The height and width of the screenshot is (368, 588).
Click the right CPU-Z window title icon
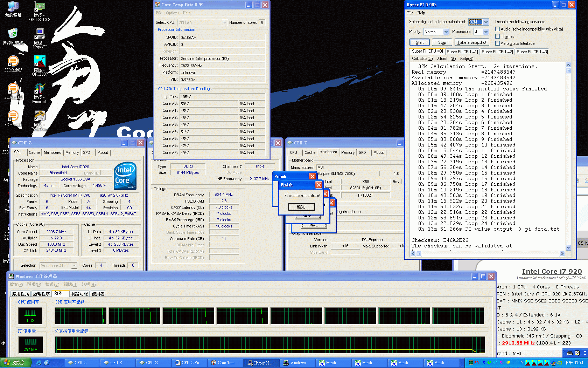(x=290, y=143)
